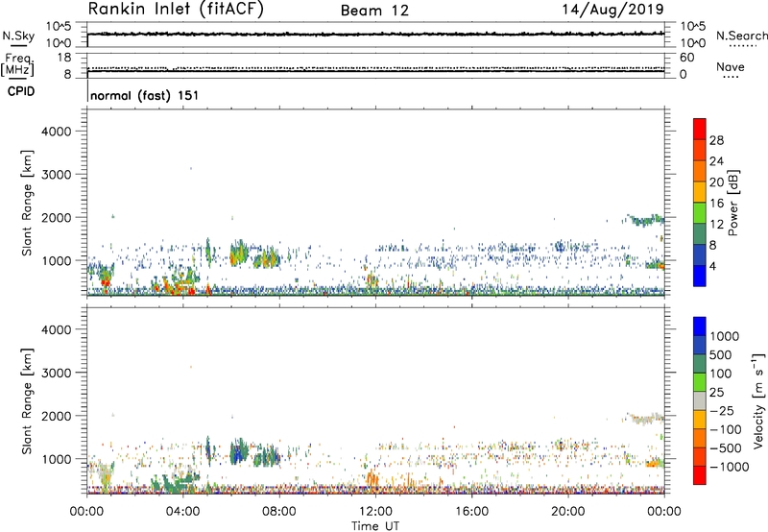Click the date "14/Aug/2019"
768x532 pixels.
tap(612, 10)
